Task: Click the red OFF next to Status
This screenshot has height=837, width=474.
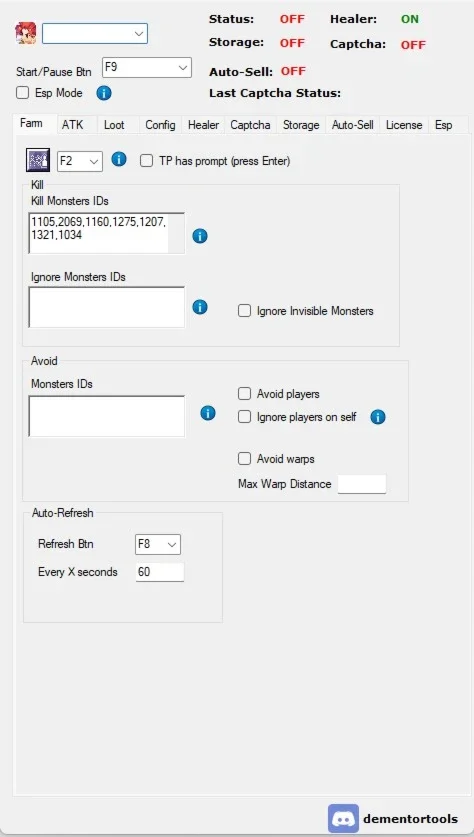Action: click(292, 19)
